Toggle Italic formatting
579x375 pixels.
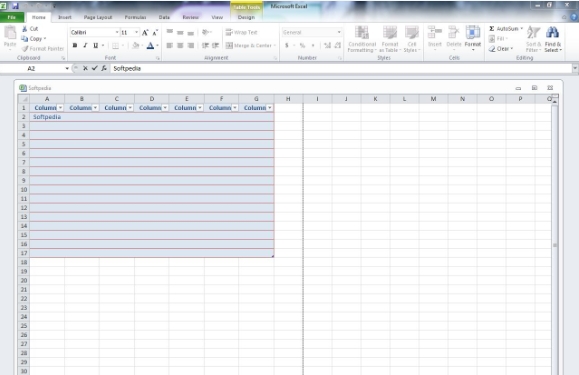(85, 45)
